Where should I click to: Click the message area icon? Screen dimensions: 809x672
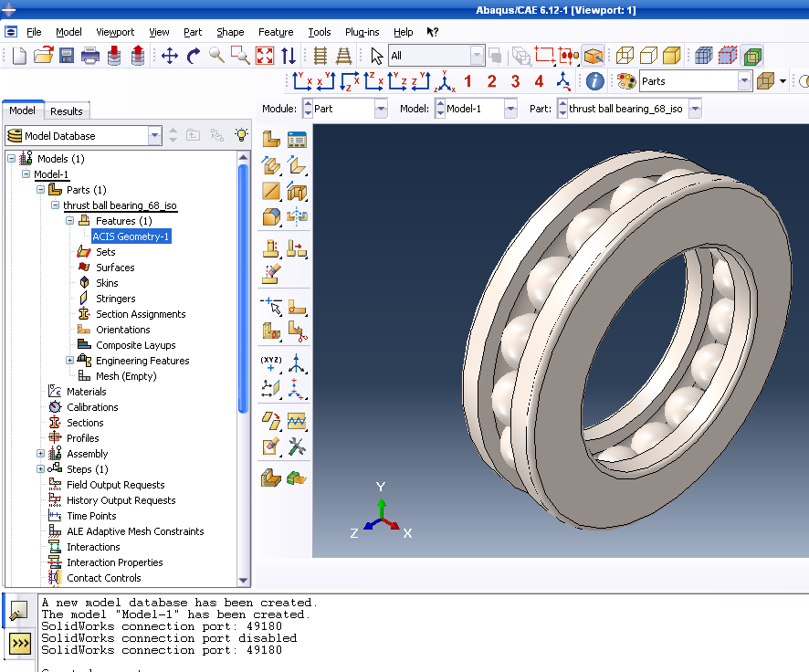tap(19, 611)
